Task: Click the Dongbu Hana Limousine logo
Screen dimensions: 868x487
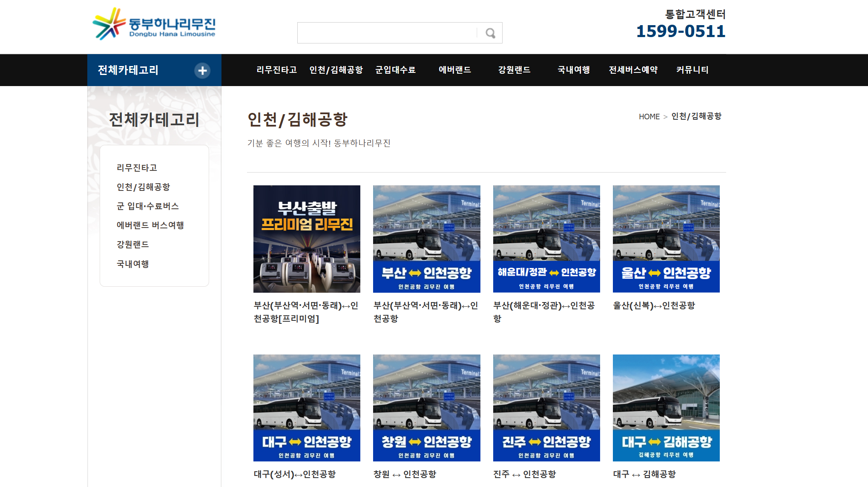Action: [154, 25]
